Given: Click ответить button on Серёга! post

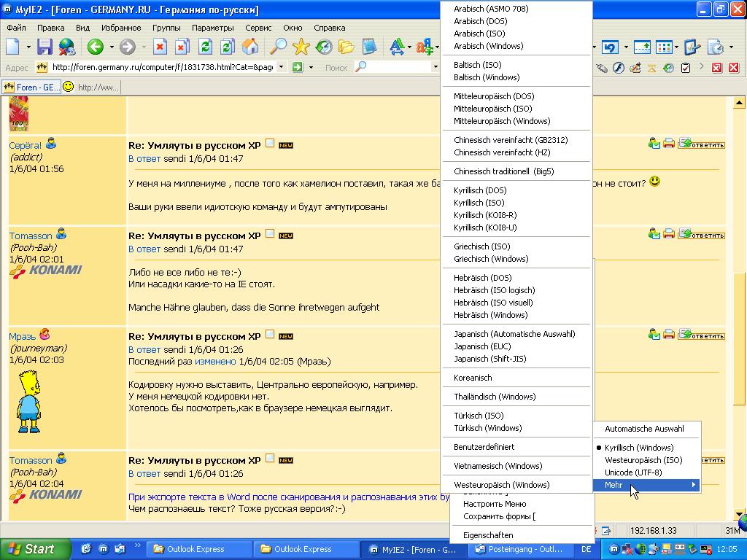Looking at the screenshot, I should tap(702, 144).
